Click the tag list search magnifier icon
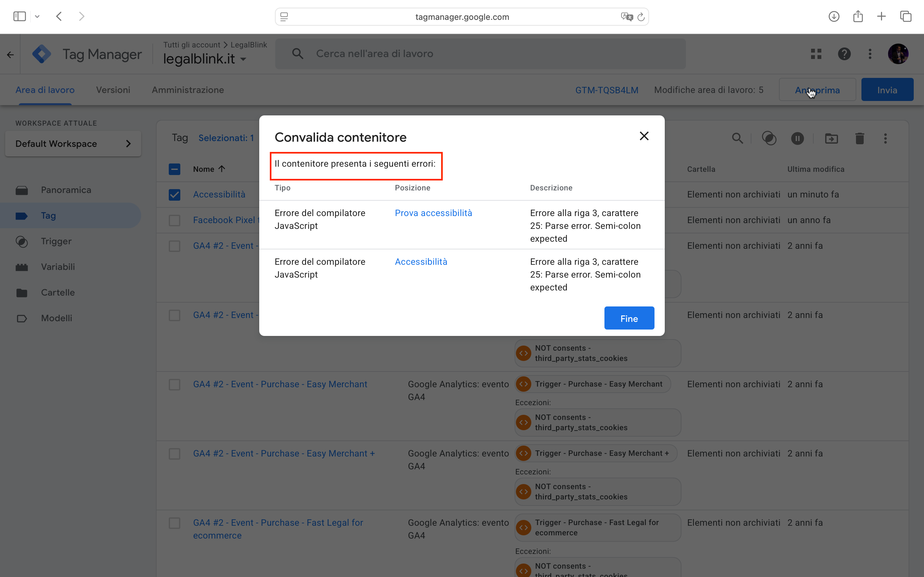 click(x=737, y=138)
